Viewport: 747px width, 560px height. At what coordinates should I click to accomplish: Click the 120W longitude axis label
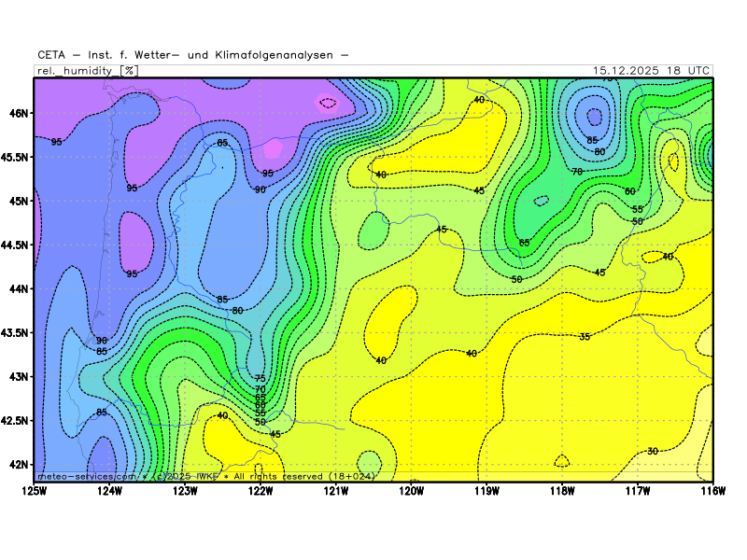click(x=411, y=490)
